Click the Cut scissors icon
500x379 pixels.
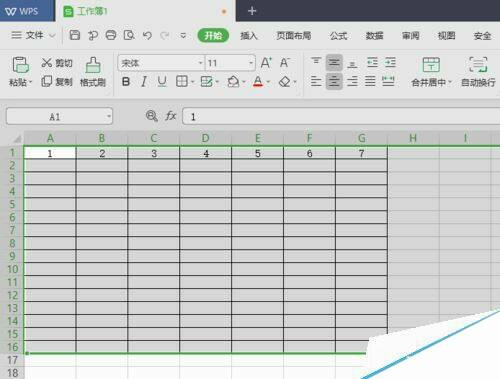point(47,63)
